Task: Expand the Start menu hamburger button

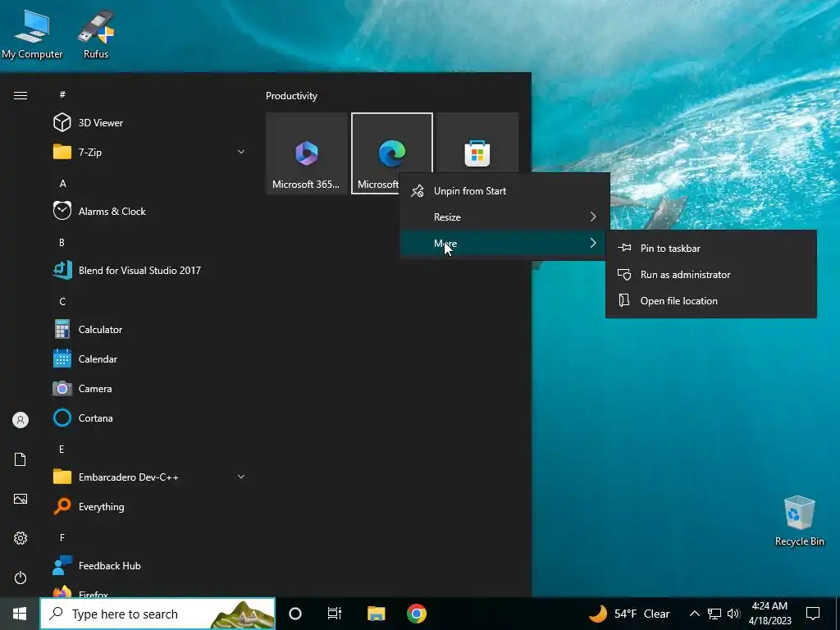Action: 21,95
